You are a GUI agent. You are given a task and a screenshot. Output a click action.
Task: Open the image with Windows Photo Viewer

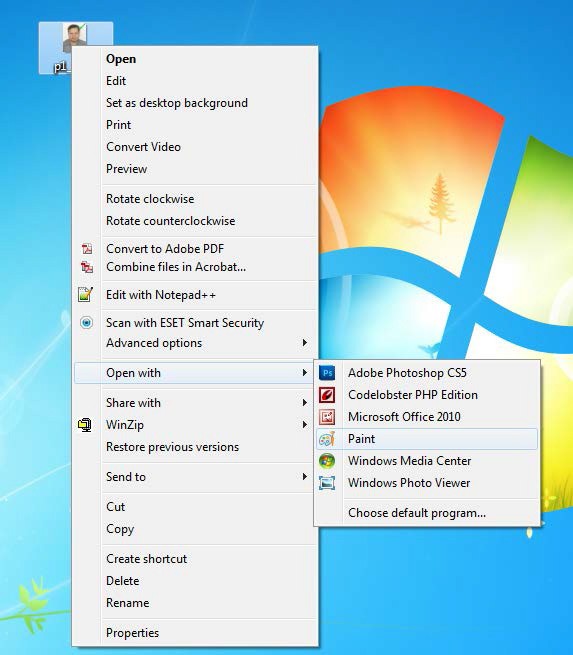[427, 483]
